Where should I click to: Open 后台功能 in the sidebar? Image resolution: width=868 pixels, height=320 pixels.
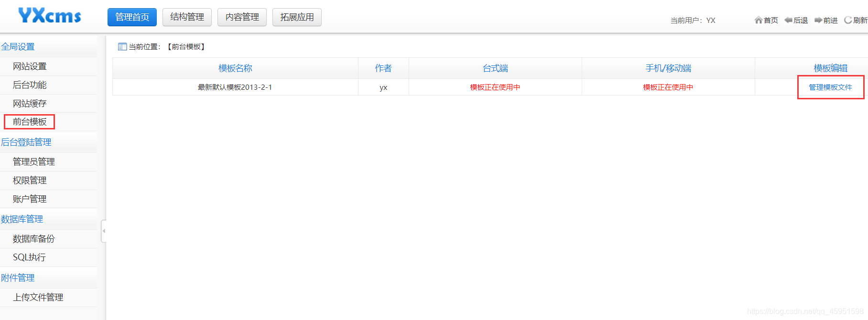pos(30,85)
